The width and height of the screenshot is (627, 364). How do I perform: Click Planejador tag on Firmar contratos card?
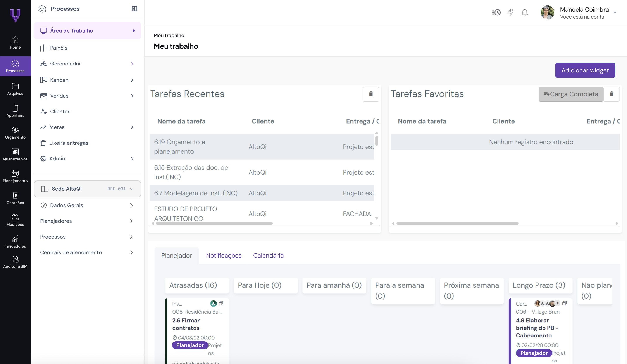click(190, 345)
